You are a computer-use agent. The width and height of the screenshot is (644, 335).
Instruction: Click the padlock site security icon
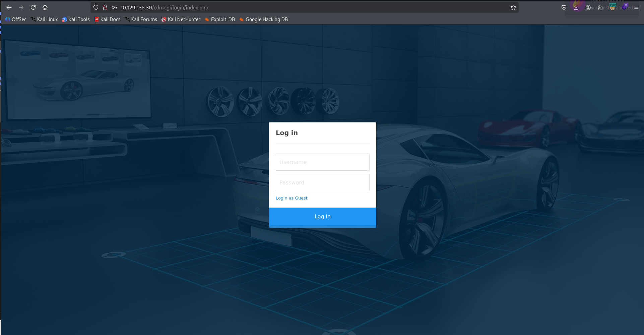coord(105,7)
